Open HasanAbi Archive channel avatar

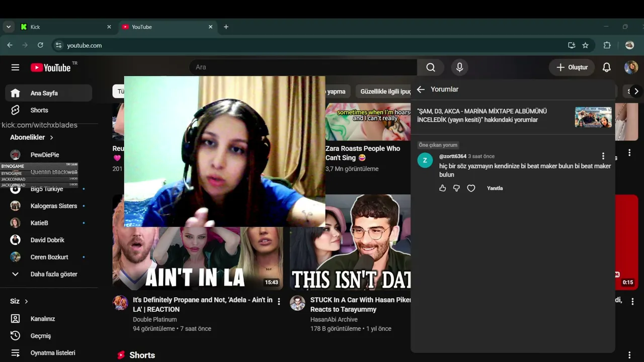click(x=297, y=303)
